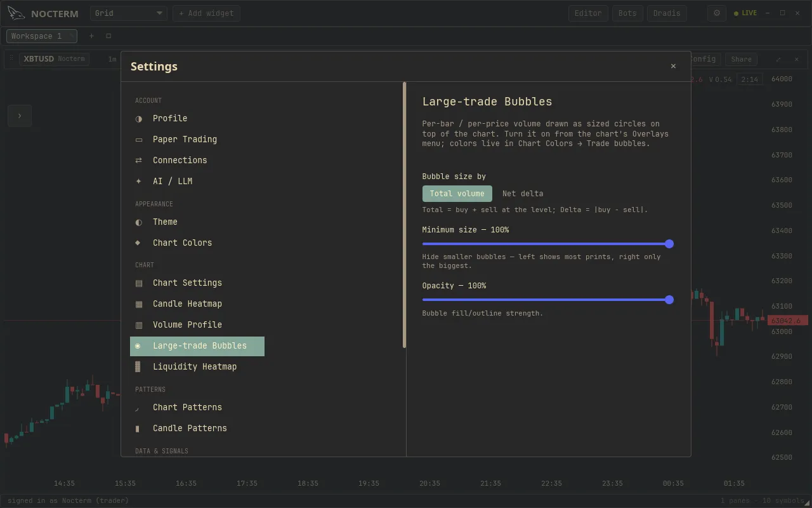The image size is (812, 508).
Task: Open the Editor button in the top bar
Action: point(588,13)
